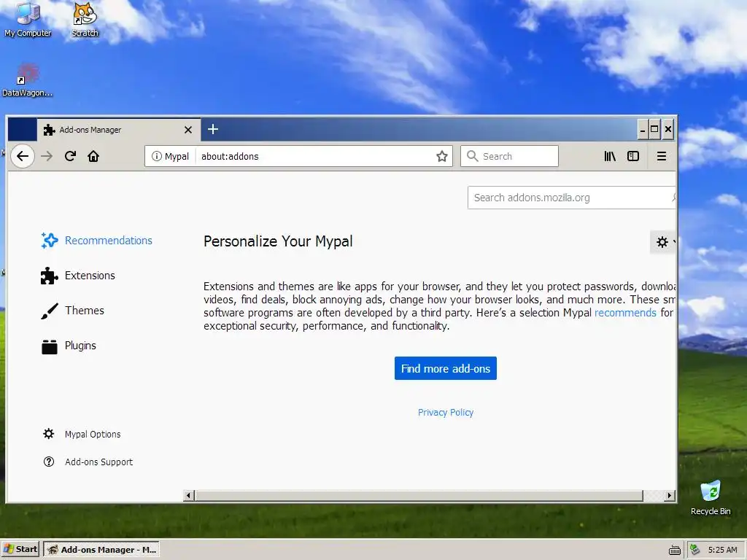This screenshot has width=747, height=560.
Task: Select the Add-ons Manager tab
Action: (x=119, y=130)
